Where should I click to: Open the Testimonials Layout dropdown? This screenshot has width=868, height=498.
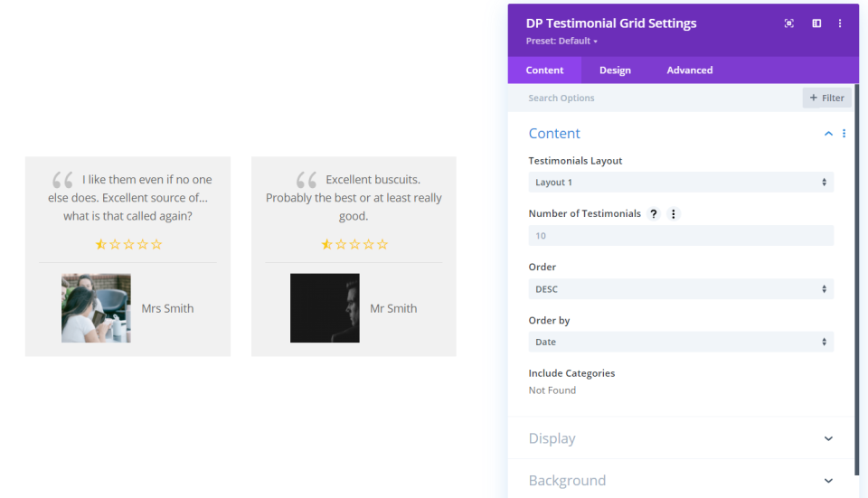coord(680,183)
